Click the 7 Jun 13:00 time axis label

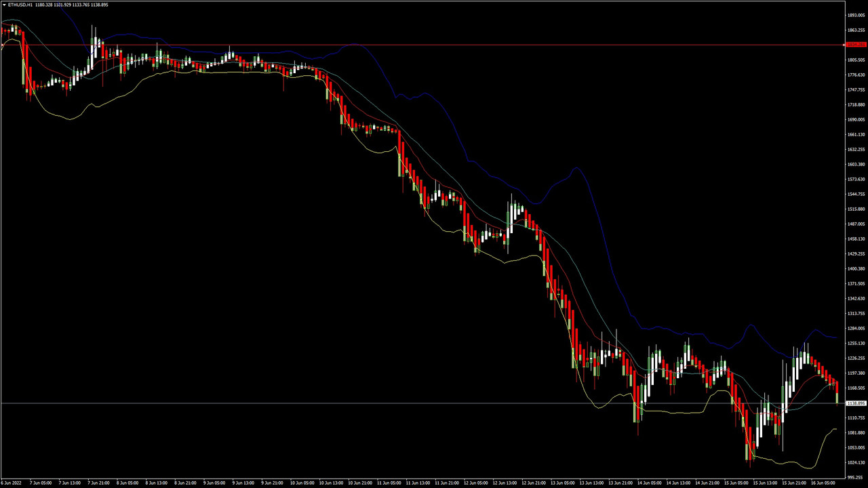70,483
